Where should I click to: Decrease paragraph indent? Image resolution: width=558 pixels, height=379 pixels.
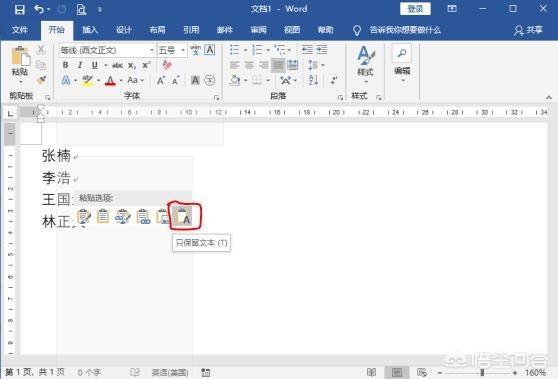[307, 49]
